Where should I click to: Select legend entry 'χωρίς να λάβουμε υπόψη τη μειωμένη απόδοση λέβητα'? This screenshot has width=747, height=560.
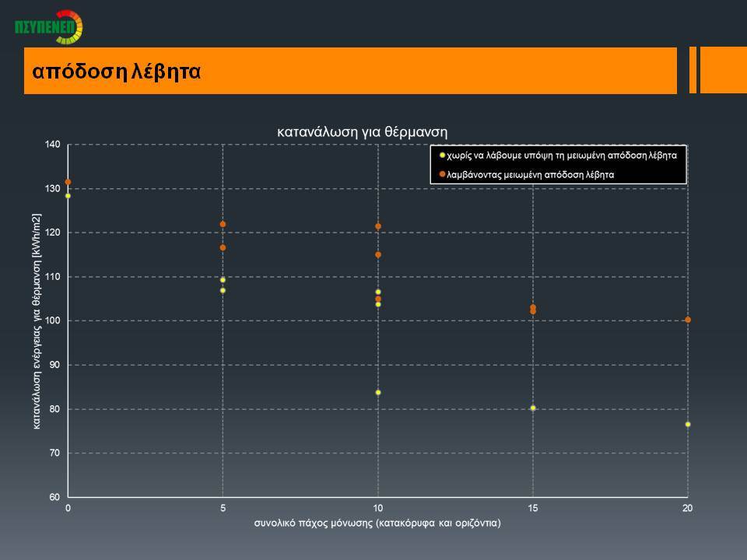click(562, 156)
